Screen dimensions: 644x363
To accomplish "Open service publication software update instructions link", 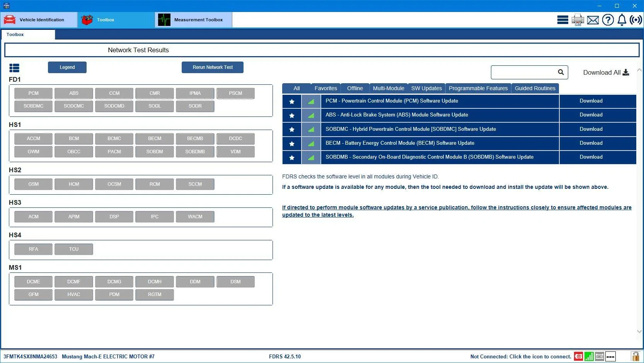I will click(457, 211).
